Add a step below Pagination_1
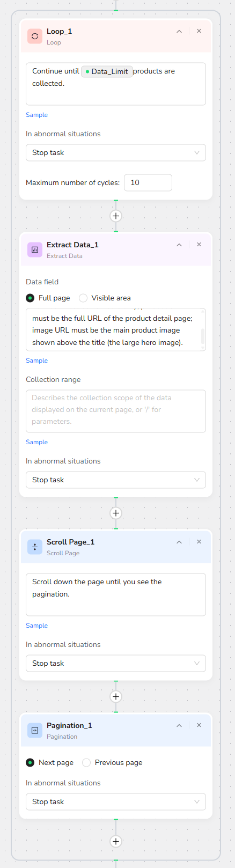 116,841
